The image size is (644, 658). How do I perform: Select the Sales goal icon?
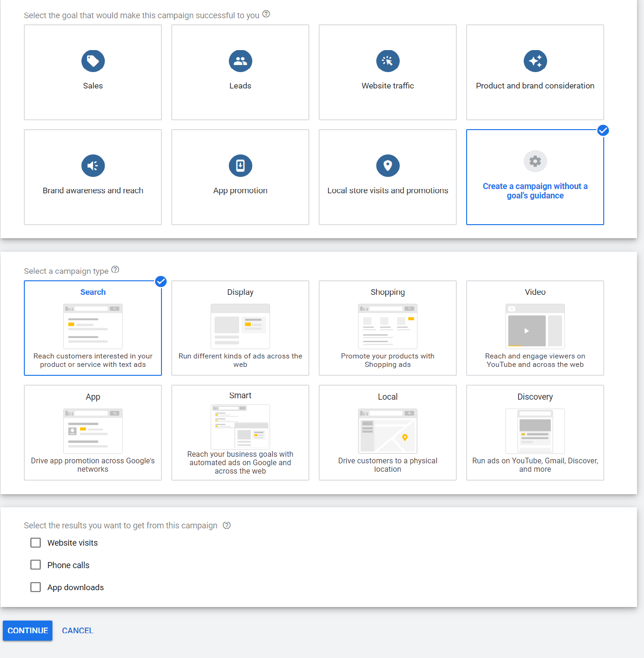pyautogui.click(x=93, y=61)
